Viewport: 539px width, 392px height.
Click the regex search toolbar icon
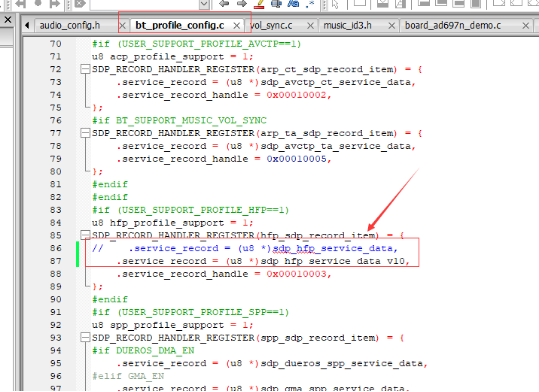(x=310, y=3)
